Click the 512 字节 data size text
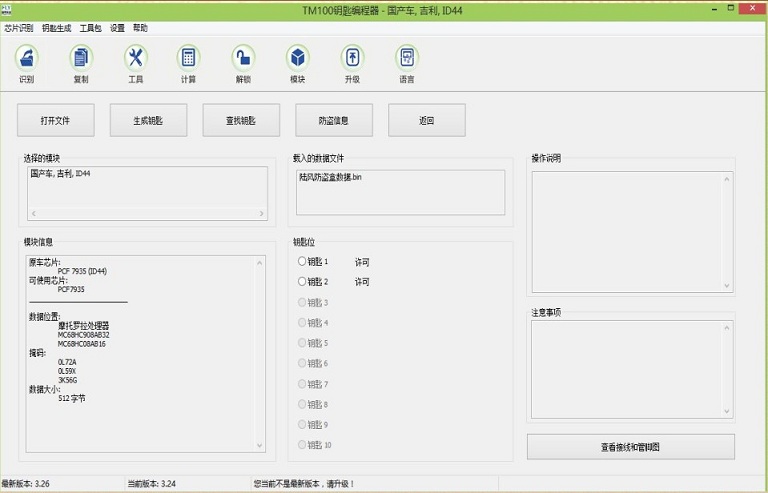 click(72, 399)
